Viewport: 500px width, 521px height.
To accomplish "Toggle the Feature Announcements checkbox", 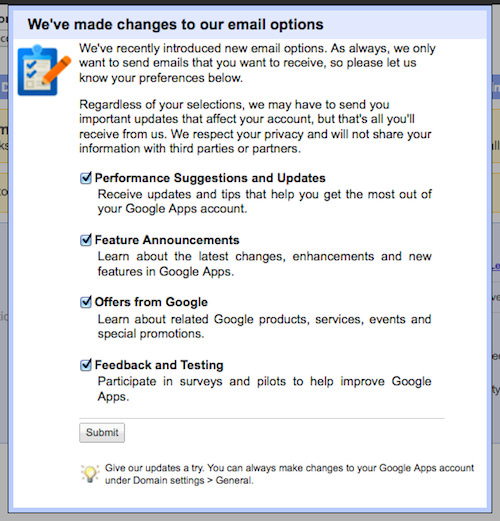I will tap(86, 240).
